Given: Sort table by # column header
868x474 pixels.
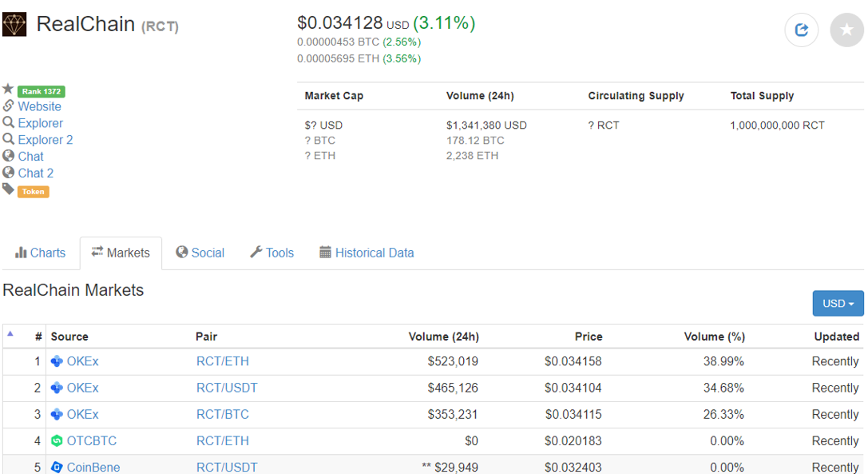Looking at the screenshot, I should tap(38, 337).
